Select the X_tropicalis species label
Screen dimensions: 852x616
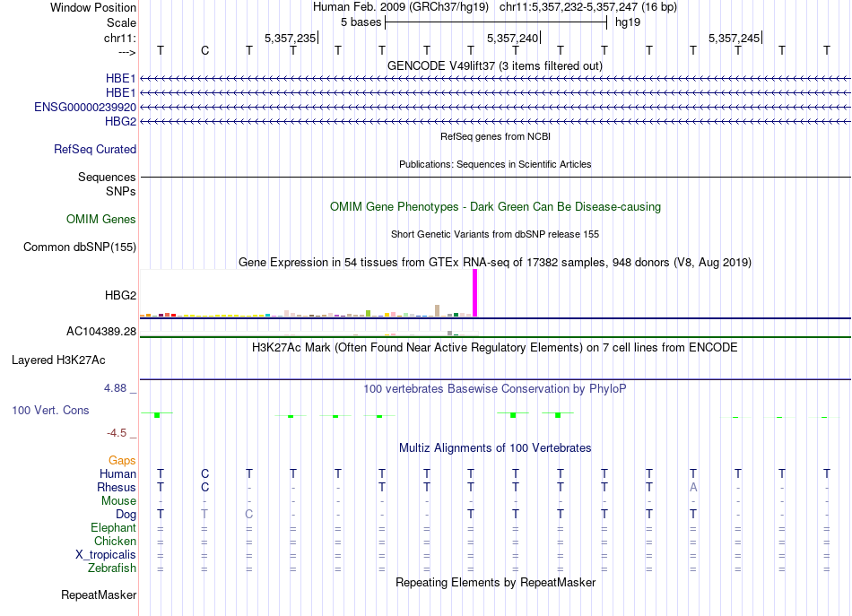[x=106, y=555]
